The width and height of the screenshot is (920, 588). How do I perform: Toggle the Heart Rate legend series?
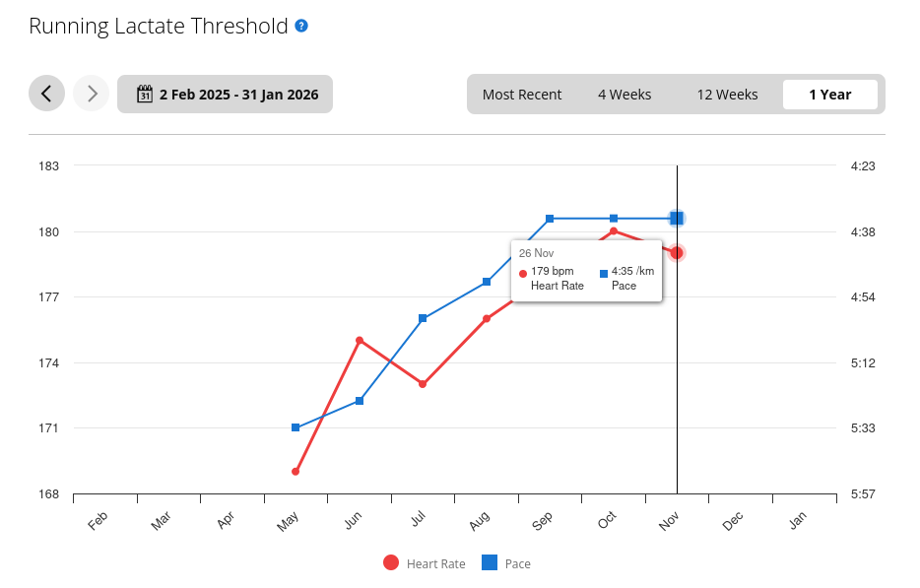tap(435, 563)
